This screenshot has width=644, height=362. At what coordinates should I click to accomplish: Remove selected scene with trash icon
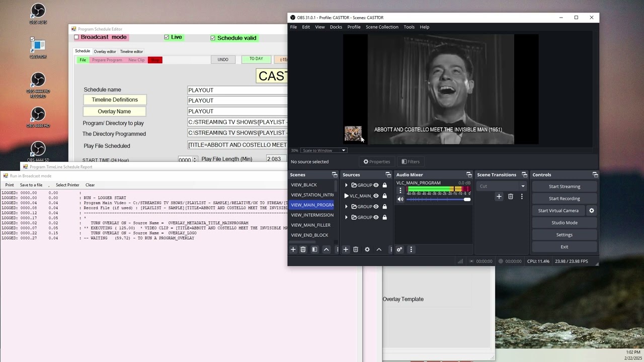(x=303, y=249)
